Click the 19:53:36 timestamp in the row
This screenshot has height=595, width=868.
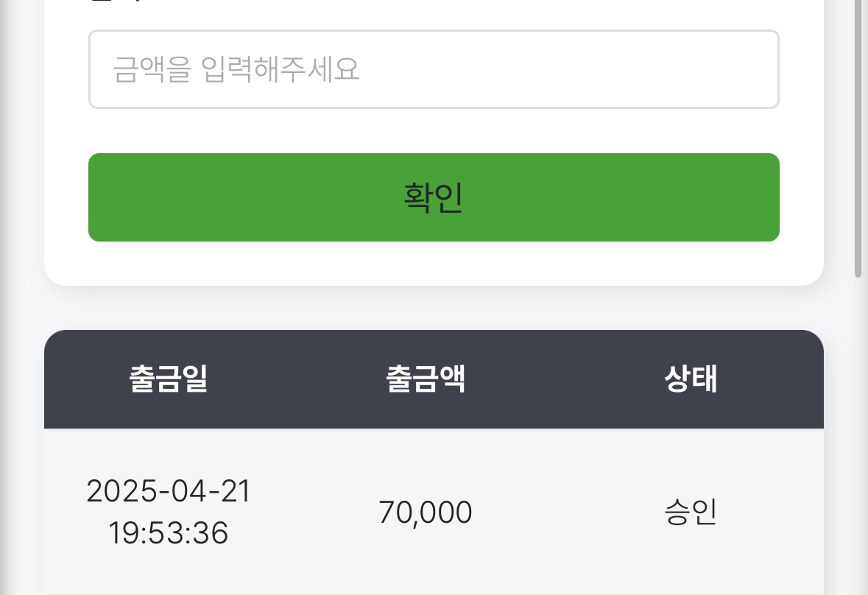pyautogui.click(x=169, y=533)
